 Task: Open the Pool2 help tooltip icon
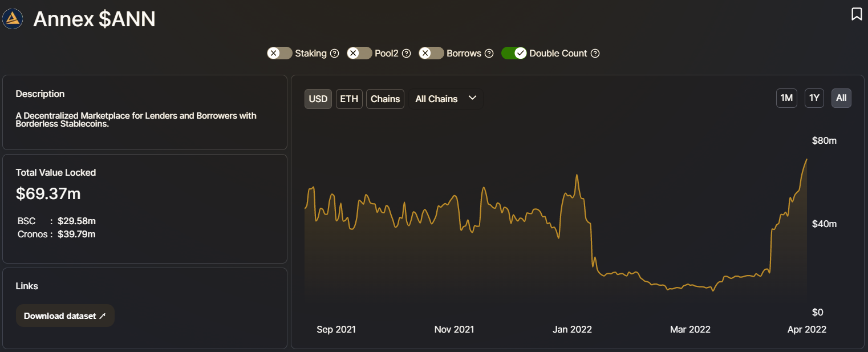407,53
